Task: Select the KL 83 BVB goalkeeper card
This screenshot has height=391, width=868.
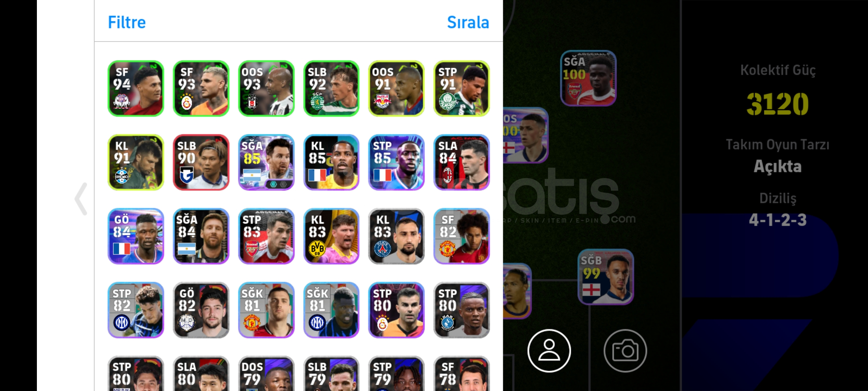Action: [331, 236]
